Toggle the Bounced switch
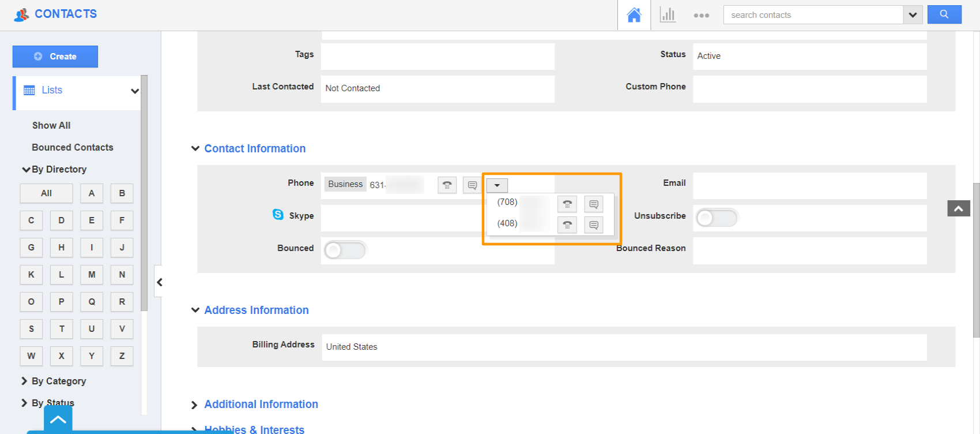 click(x=345, y=250)
